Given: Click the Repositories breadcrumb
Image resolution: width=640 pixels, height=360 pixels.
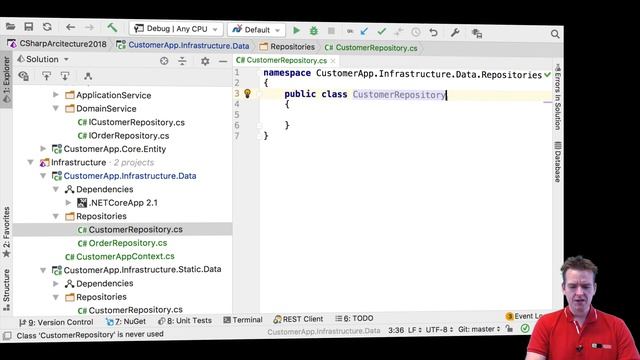Looking at the screenshot, I should coord(287,47).
